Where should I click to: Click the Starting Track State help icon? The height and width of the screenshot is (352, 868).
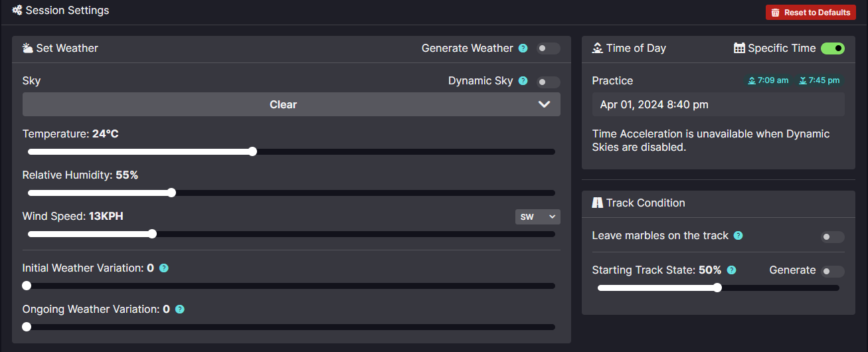(x=732, y=270)
